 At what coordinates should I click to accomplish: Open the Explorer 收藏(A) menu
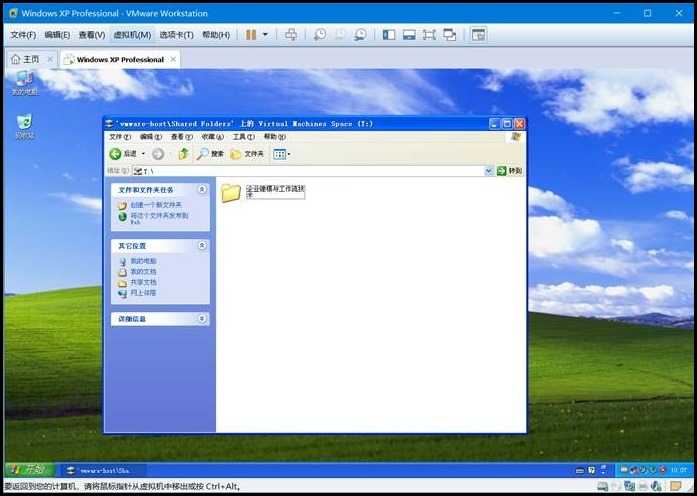pyautogui.click(x=212, y=137)
